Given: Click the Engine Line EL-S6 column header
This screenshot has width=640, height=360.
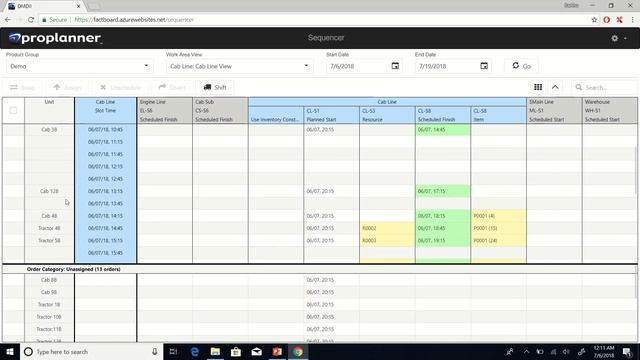Looking at the screenshot, I should (164, 110).
